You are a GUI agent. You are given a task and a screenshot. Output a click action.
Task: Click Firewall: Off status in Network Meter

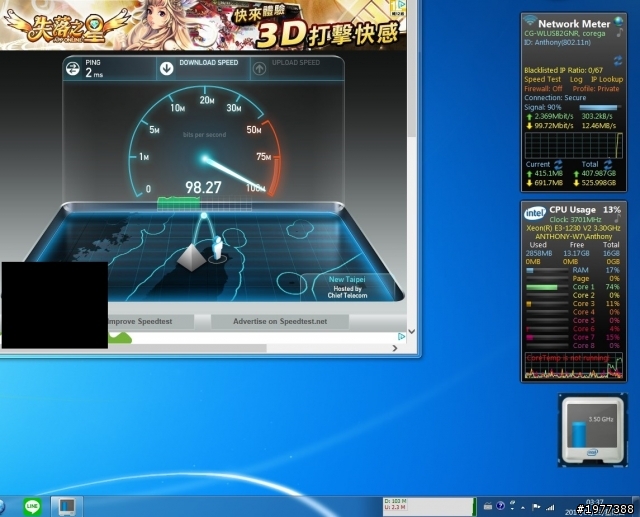coord(543,89)
